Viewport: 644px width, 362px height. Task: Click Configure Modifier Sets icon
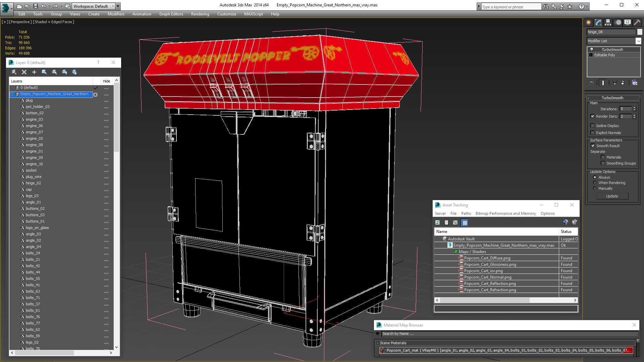tap(635, 82)
